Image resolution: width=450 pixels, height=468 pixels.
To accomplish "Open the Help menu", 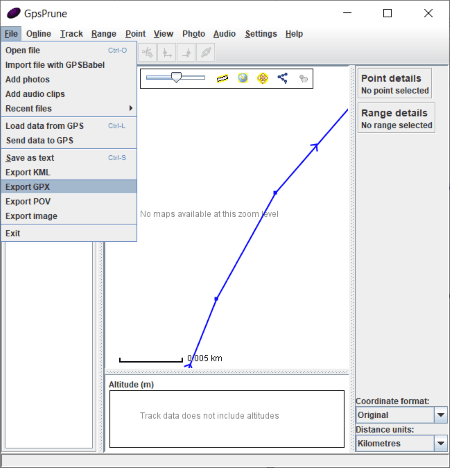I will 294,34.
